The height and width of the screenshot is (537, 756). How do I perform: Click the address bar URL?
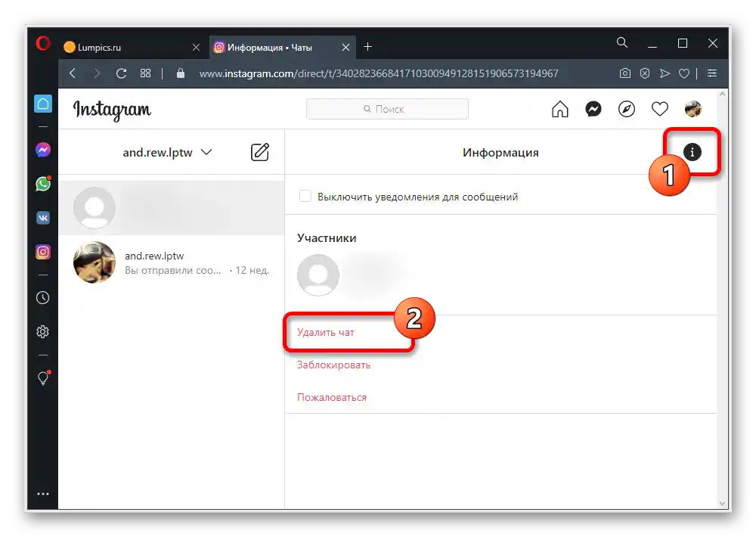(x=379, y=73)
